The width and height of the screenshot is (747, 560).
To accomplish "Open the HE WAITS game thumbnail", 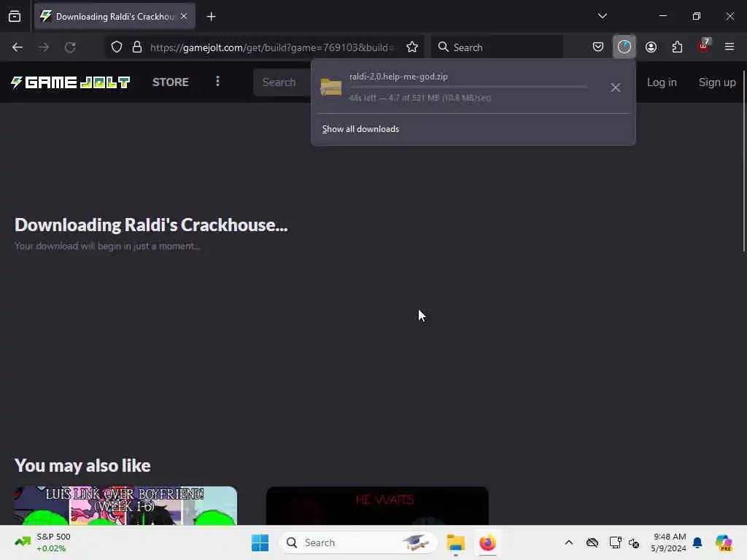I will click(377, 506).
